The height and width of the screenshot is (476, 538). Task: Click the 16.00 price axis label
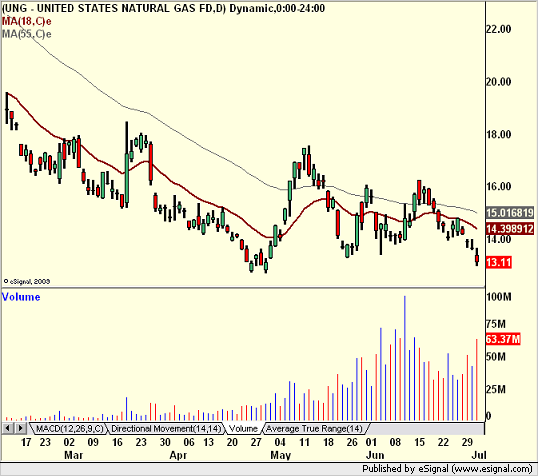click(499, 186)
